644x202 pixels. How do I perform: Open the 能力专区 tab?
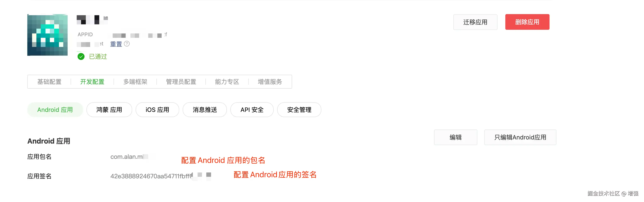click(x=227, y=82)
